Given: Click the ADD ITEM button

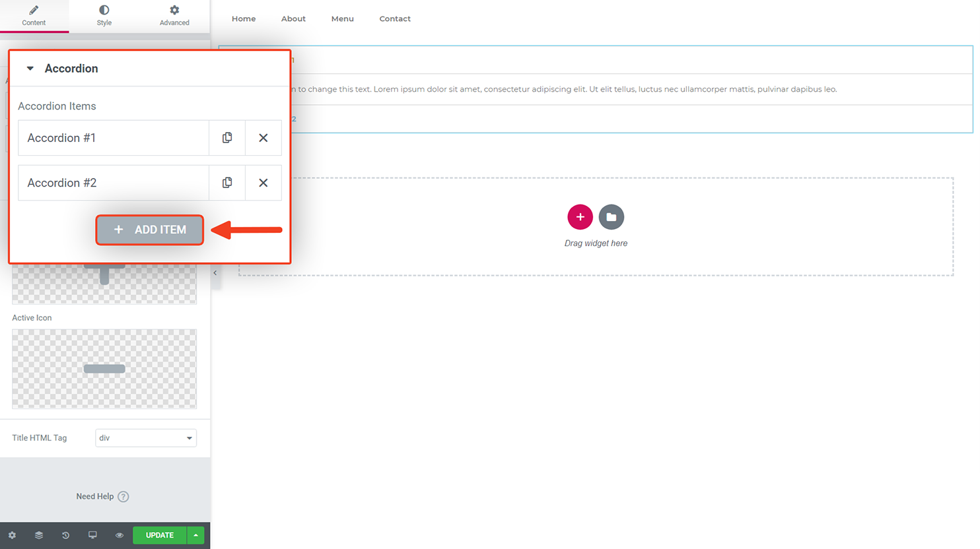Looking at the screenshot, I should [149, 229].
